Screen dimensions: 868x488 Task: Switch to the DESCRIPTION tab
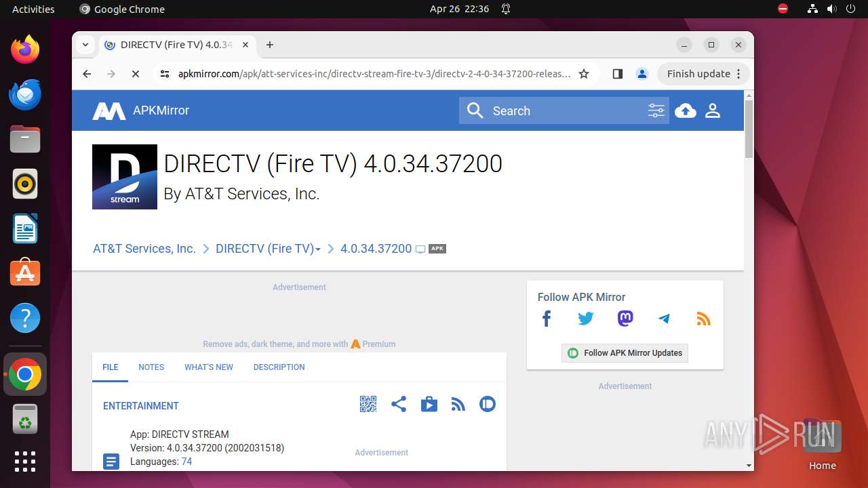tap(279, 367)
